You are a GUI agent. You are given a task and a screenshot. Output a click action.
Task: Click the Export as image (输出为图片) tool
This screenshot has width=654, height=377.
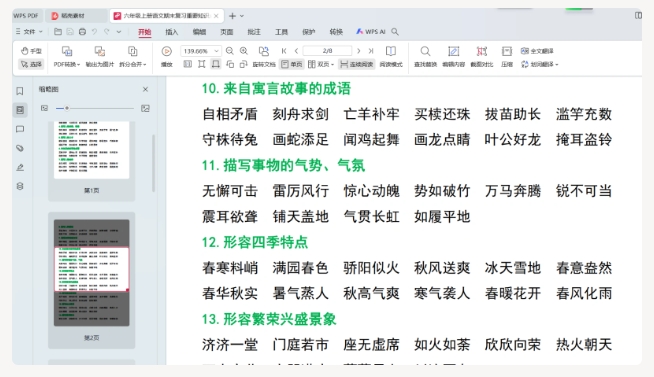(x=100, y=57)
